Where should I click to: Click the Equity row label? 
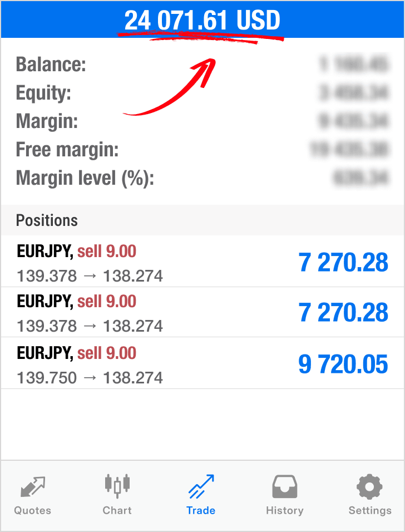coord(43,92)
